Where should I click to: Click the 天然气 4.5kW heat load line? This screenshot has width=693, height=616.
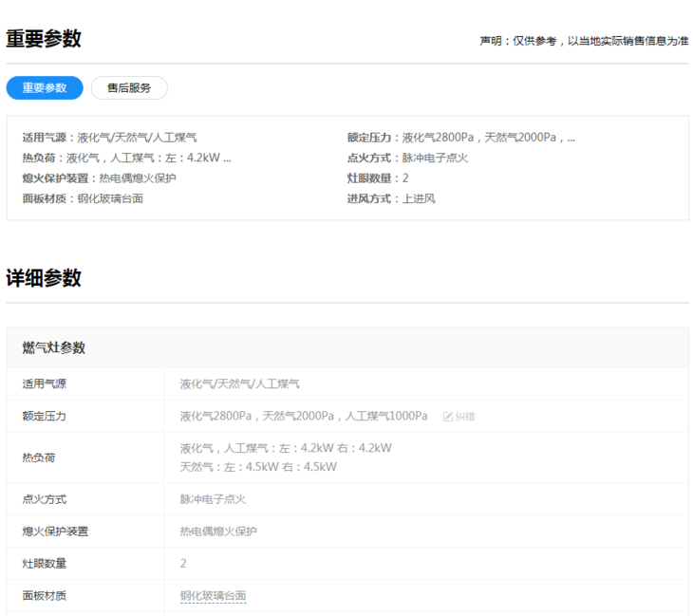[258, 467]
